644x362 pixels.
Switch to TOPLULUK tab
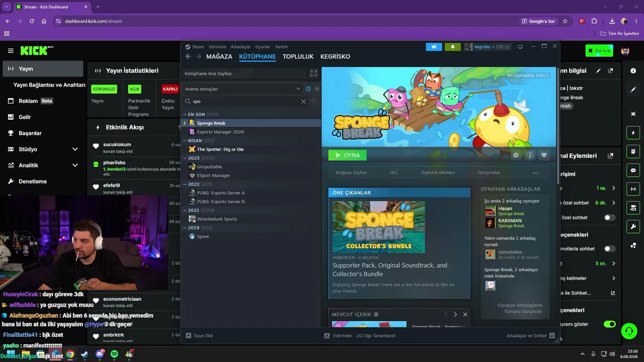[x=298, y=56]
